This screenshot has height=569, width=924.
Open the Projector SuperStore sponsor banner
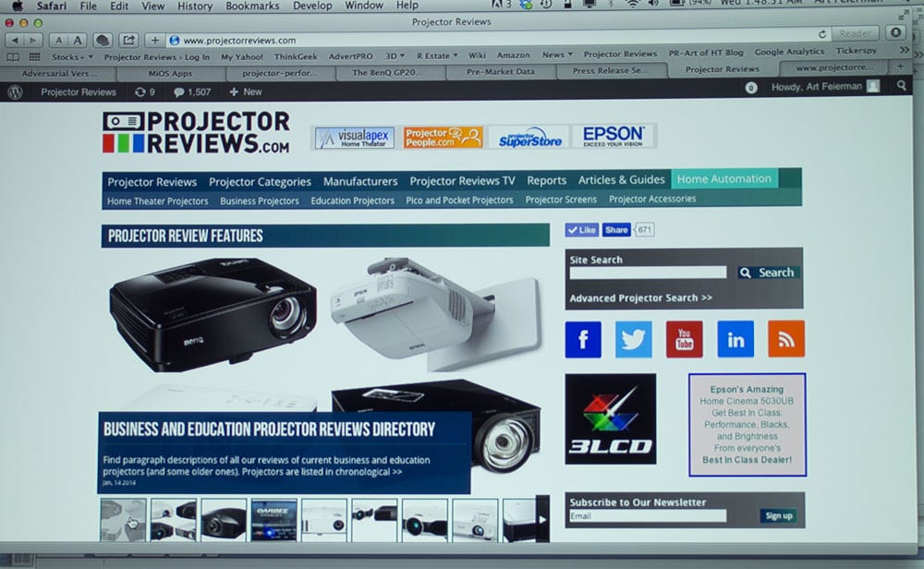click(529, 138)
